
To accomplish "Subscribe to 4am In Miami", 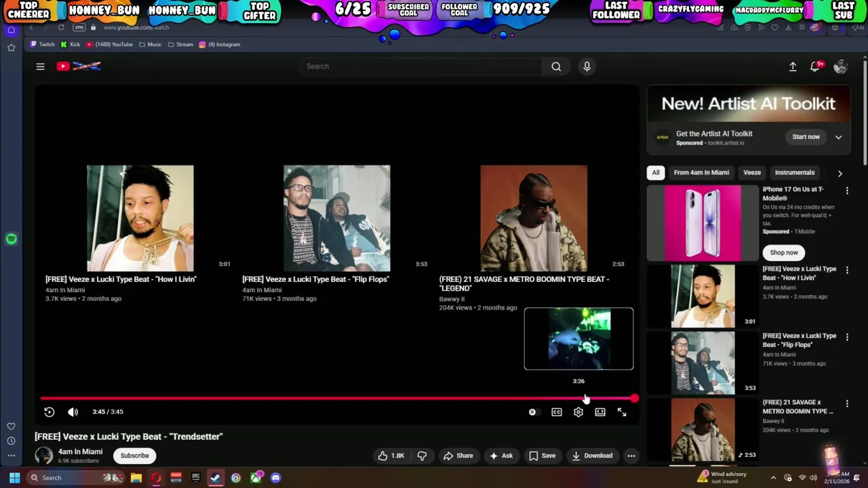I will click(x=134, y=455).
